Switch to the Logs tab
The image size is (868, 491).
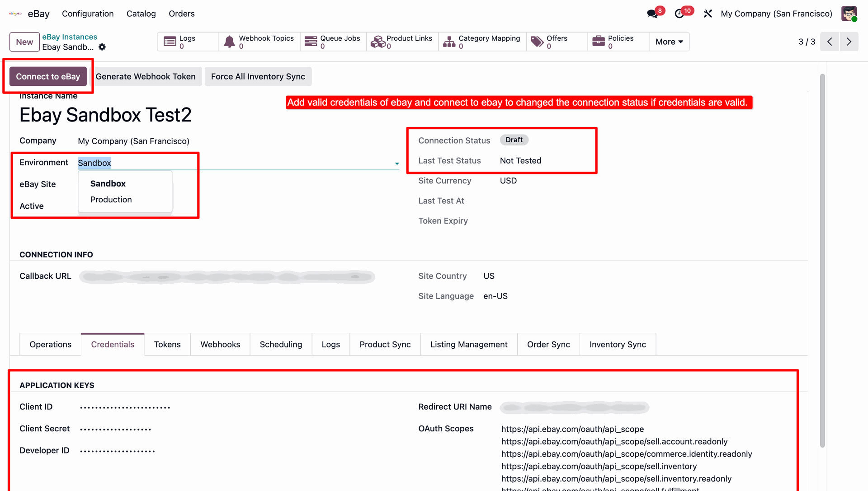click(331, 345)
